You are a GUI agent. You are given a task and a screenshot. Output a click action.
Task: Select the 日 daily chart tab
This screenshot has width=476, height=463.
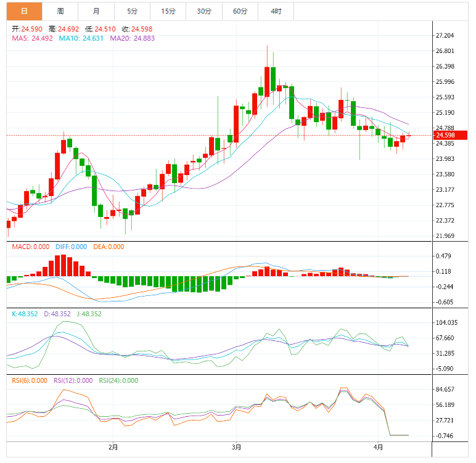[x=24, y=11]
